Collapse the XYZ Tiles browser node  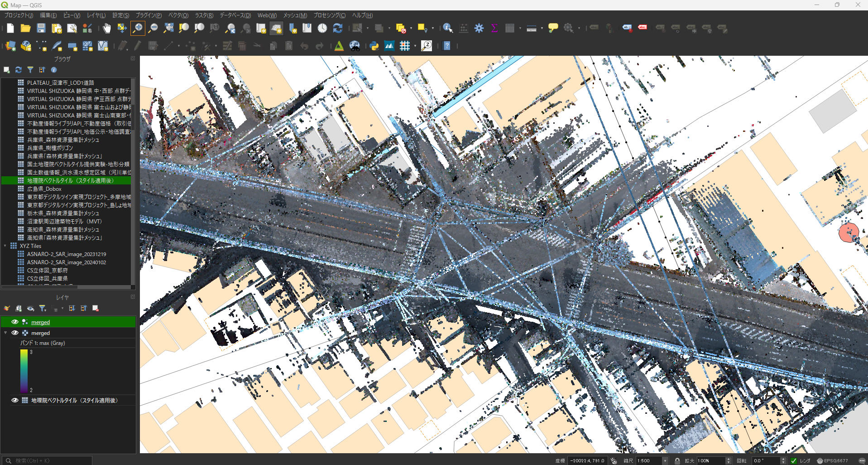(x=5, y=246)
